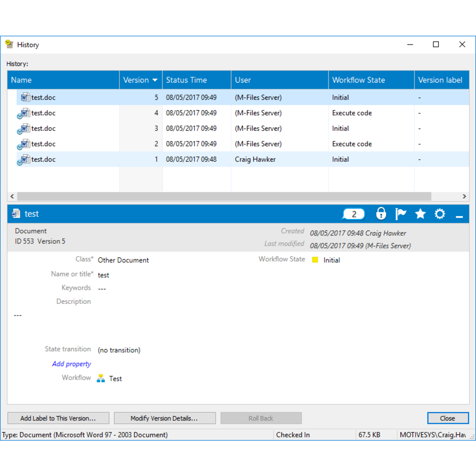Click the Add property link
The width and height of the screenshot is (476, 476).
click(x=71, y=364)
